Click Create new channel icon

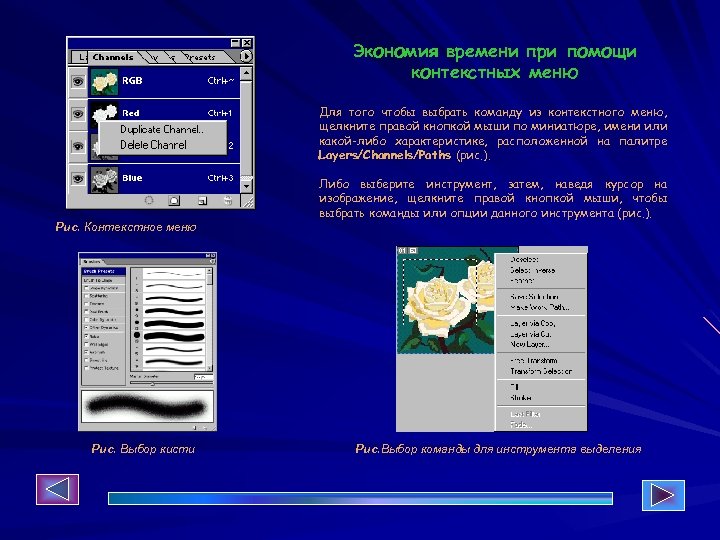pos(202,201)
